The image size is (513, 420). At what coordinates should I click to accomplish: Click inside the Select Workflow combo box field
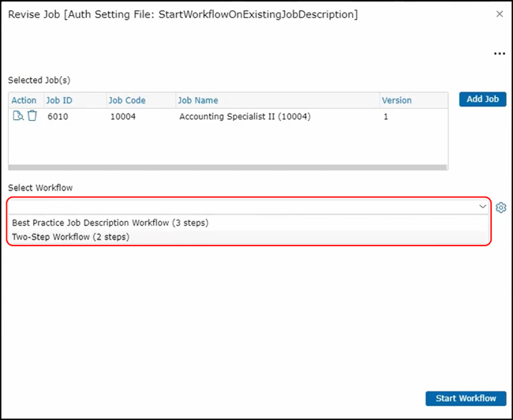(x=237, y=207)
